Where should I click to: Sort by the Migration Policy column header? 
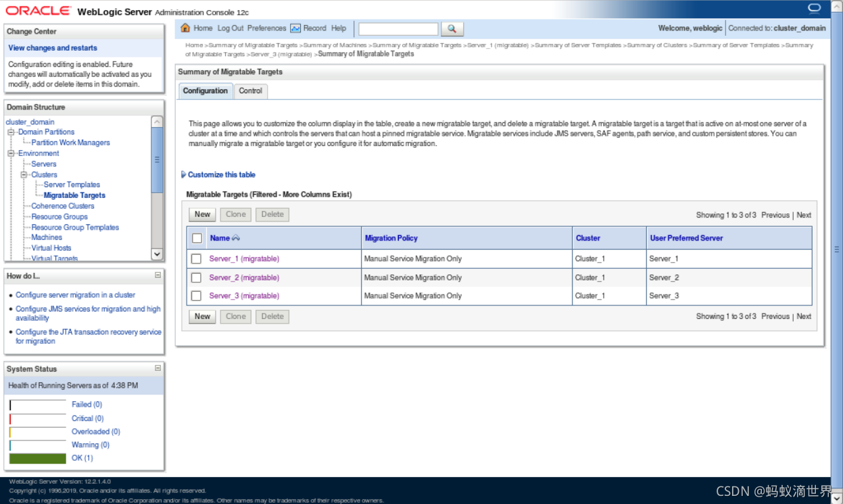391,238
